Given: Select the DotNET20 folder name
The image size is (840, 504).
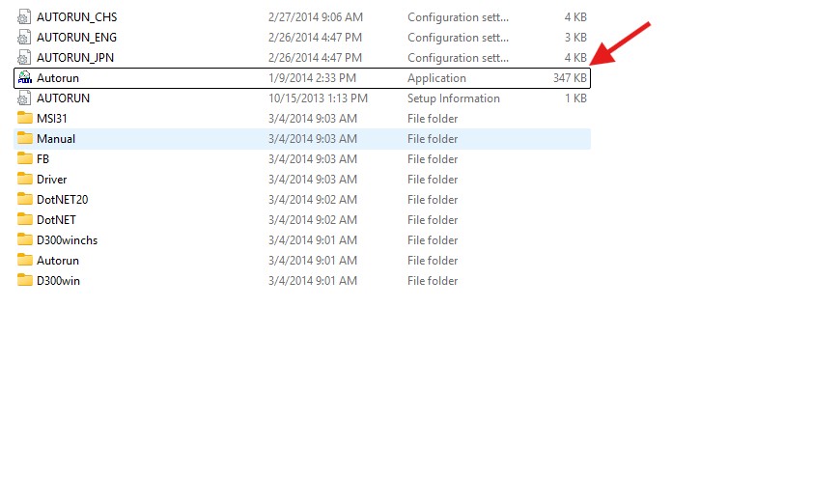Looking at the screenshot, I should click(62, 200).
